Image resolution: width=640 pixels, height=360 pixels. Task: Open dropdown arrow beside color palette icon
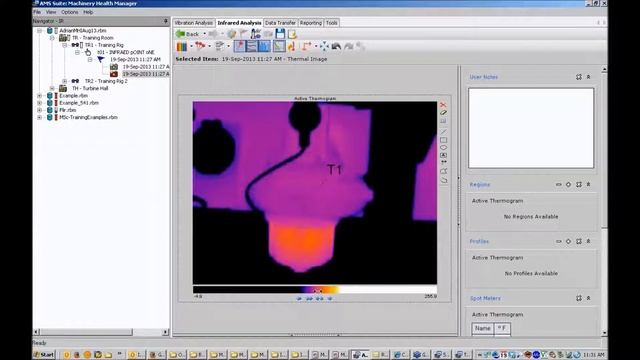tap(191, 47)
